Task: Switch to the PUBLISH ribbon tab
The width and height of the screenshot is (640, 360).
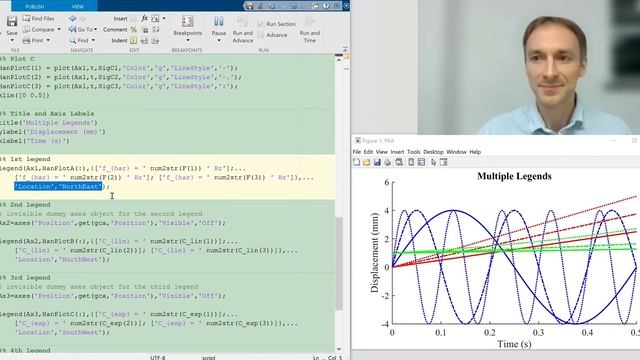Action: pos(35,7)
